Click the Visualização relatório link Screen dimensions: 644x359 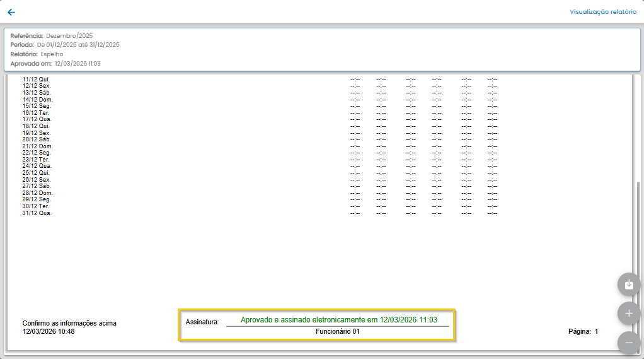[602, 12]
